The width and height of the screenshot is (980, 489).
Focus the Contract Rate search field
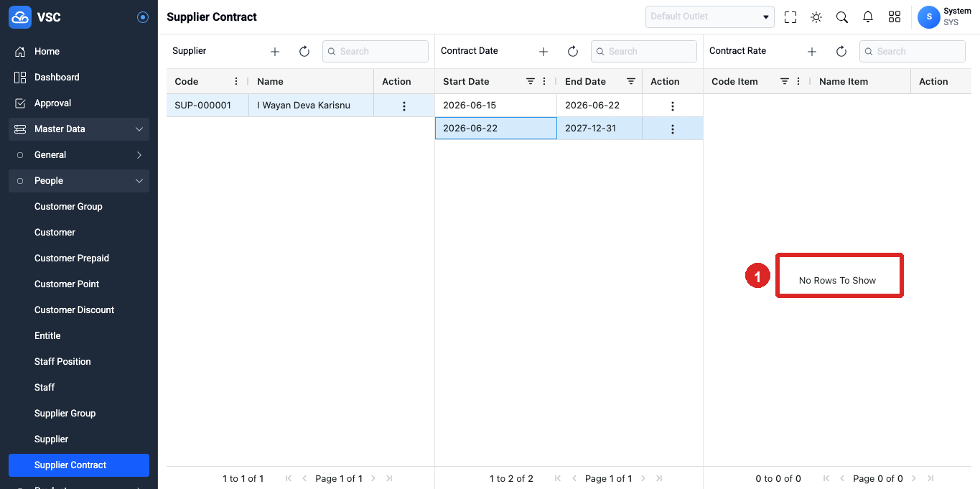pyautogui.click(x=913, y=51)
